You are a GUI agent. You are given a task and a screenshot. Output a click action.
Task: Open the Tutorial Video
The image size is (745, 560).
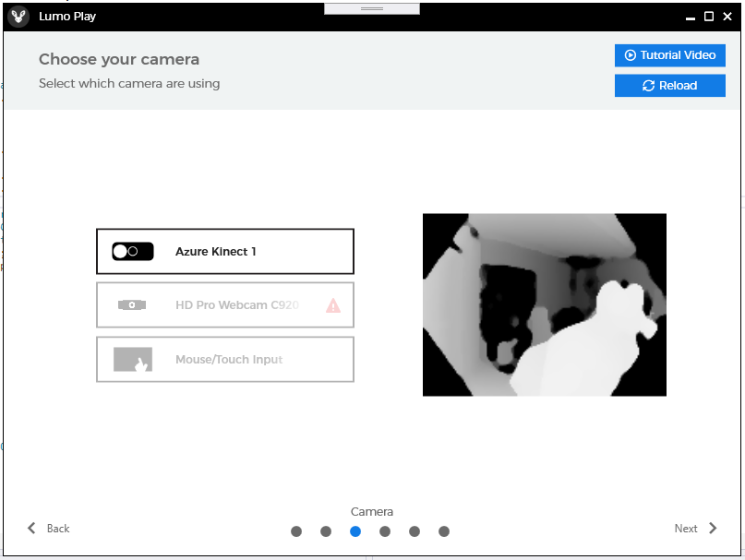(x=669, y=55)
